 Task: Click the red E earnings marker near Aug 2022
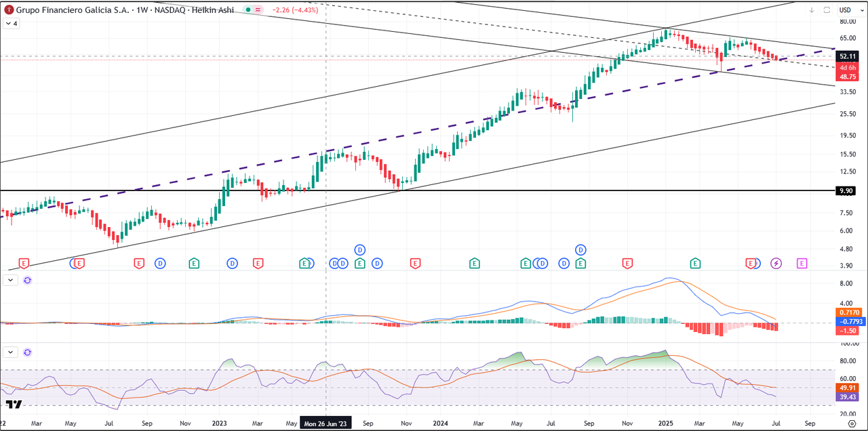139,263
